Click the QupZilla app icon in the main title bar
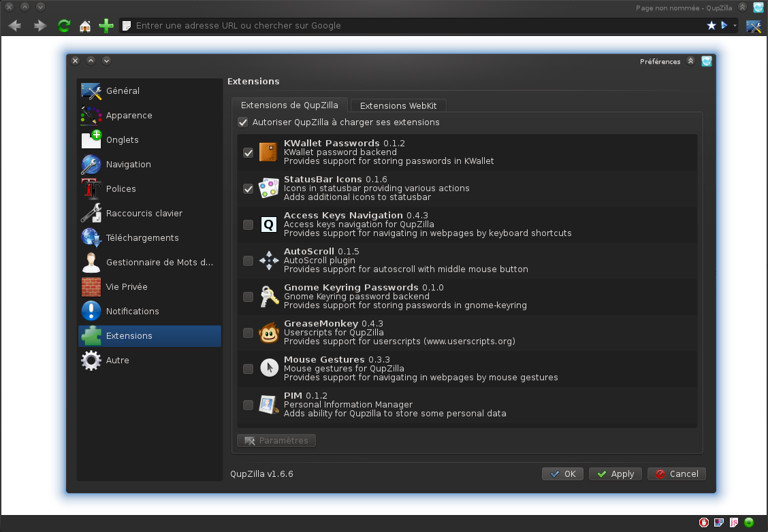The width and height of the screenshot is (768, 532). [758, 7]
